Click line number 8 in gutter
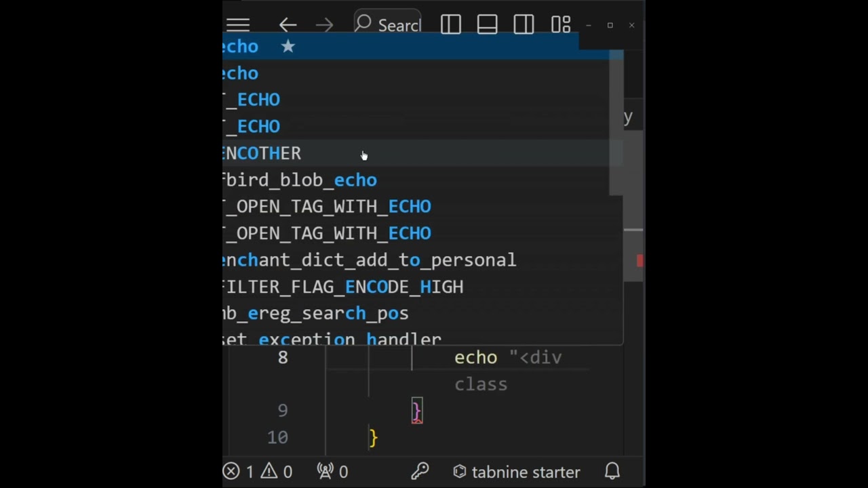Viewport: 868px width, 488px height. pyautogui.click(x=283, y=358)
